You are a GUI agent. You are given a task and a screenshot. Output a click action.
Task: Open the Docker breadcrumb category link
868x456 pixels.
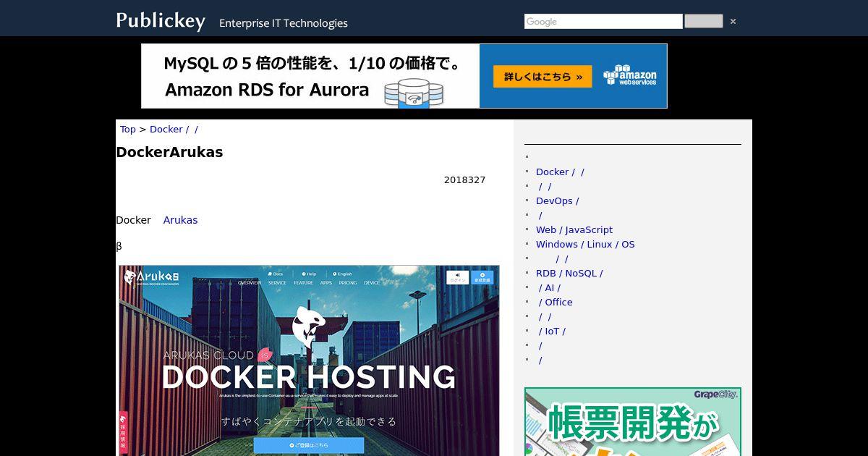(174, 129)
